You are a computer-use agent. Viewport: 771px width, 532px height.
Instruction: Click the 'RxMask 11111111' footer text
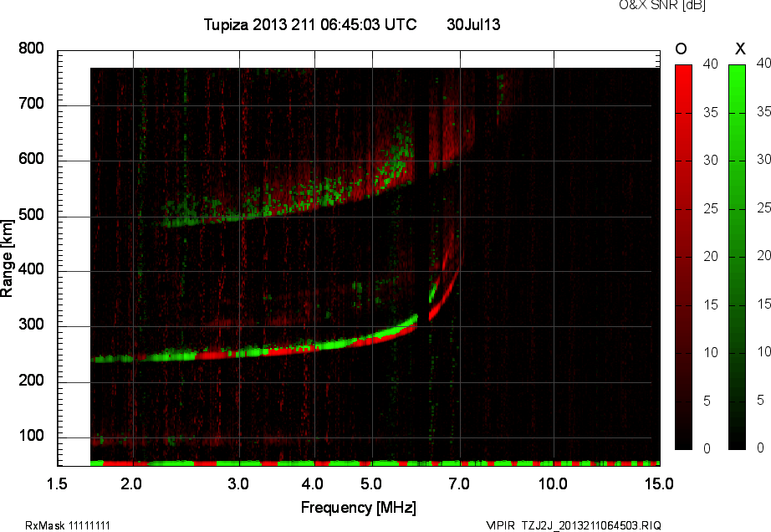pyautogui.click(x=68, y=525)
